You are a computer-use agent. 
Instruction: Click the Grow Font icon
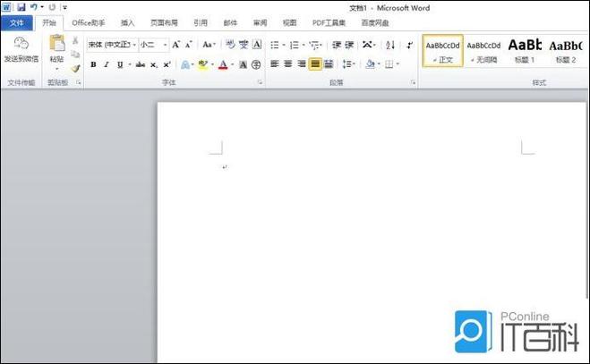175,45
